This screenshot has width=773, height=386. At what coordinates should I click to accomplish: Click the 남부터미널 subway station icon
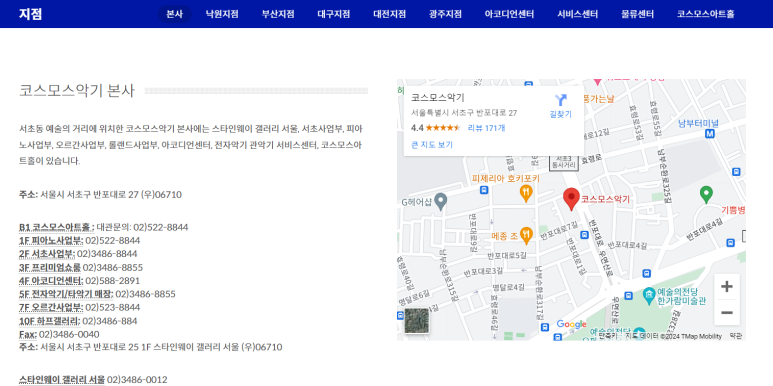[710, 134]
